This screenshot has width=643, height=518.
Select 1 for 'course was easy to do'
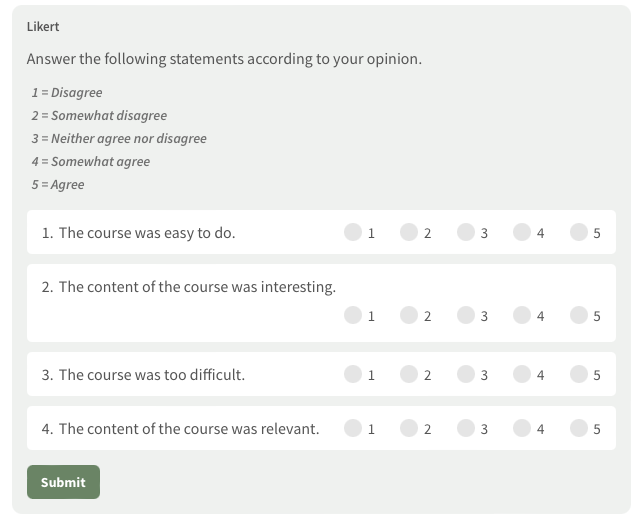353,232
